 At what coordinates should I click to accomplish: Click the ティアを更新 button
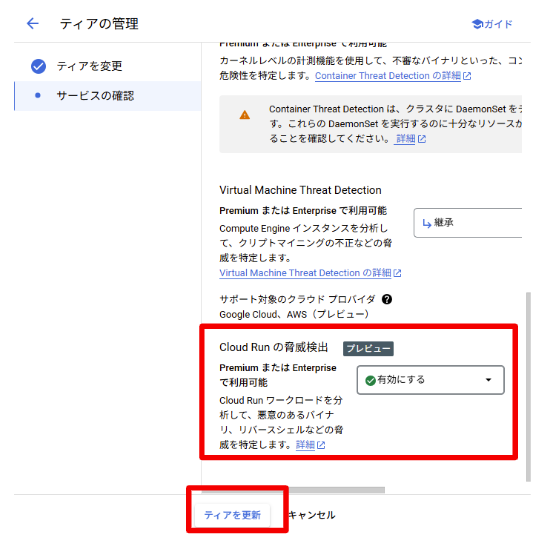point(232,515)
